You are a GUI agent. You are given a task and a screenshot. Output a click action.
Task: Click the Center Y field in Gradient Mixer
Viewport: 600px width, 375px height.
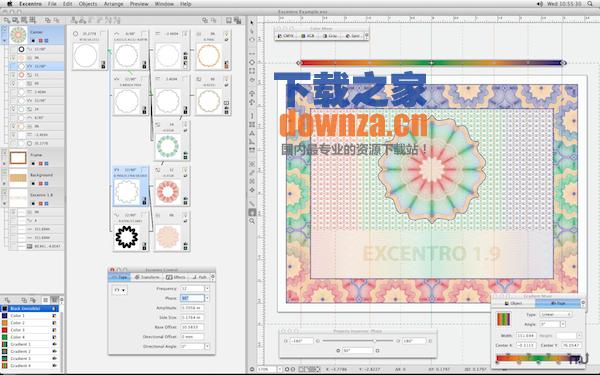click(571, 345)
